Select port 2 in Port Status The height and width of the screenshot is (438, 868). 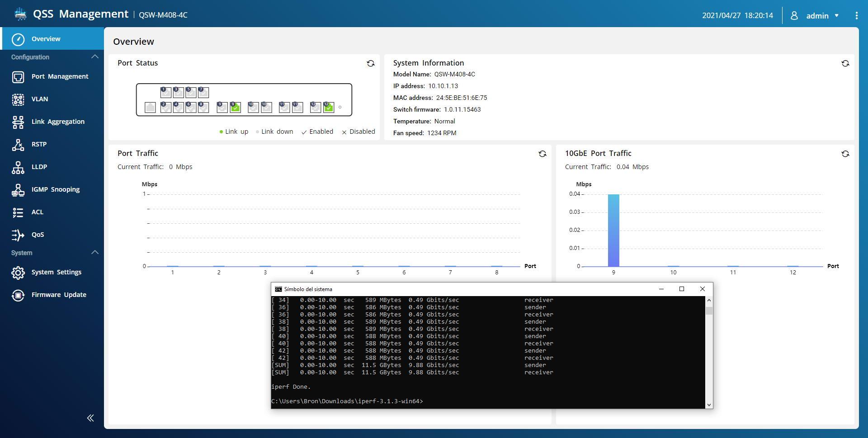[x=165, y=107]
